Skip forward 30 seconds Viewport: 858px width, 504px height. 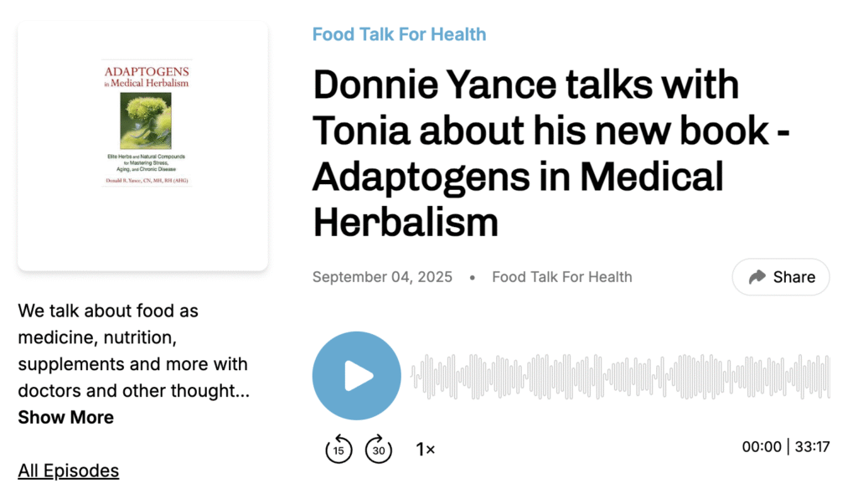379,450
